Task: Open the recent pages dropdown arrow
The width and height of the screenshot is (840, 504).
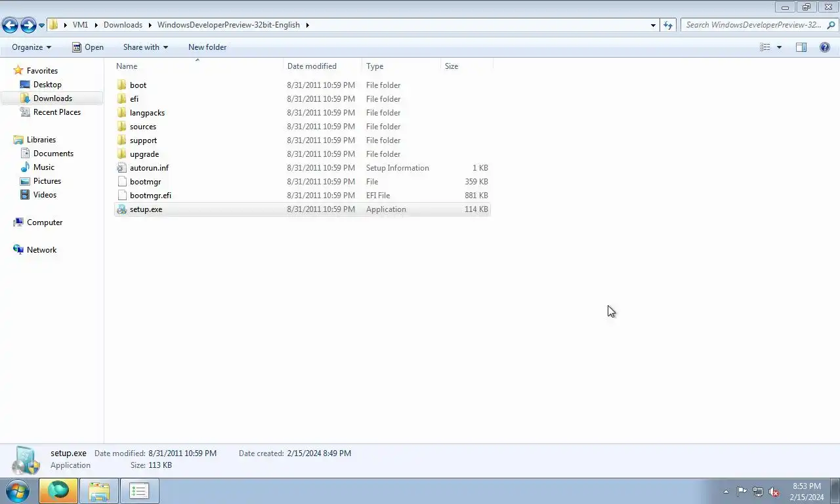Action: tap(42, 26)
